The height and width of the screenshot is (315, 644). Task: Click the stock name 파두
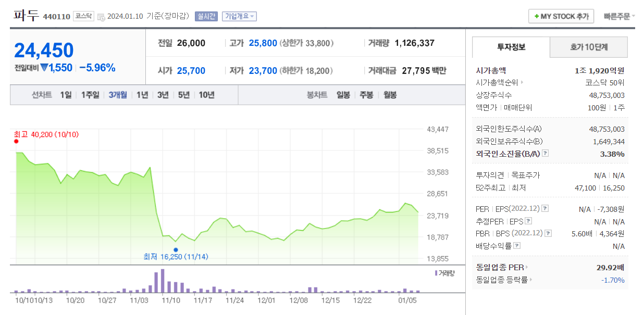[26, 16]
